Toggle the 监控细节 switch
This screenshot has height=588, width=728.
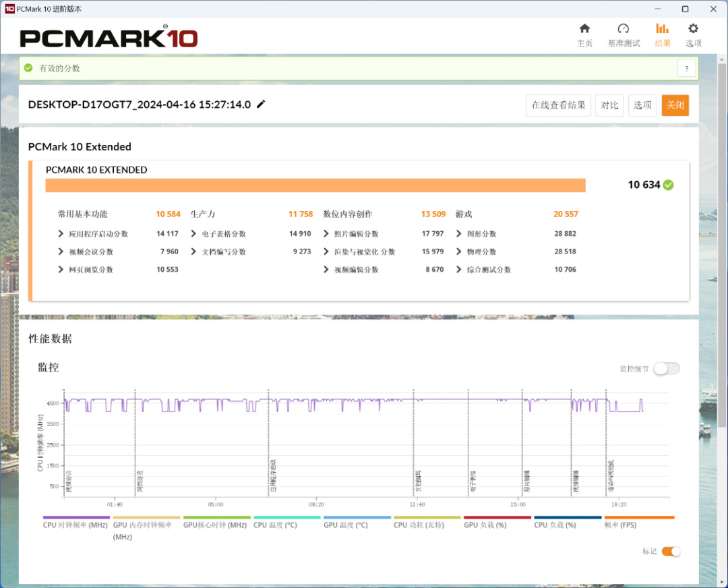[667, 369]
